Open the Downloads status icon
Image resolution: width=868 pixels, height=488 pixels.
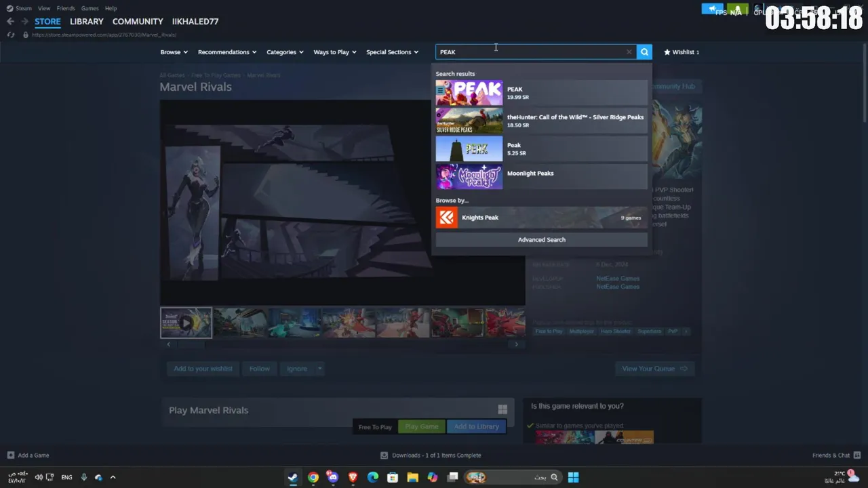(x=384, y=455)
